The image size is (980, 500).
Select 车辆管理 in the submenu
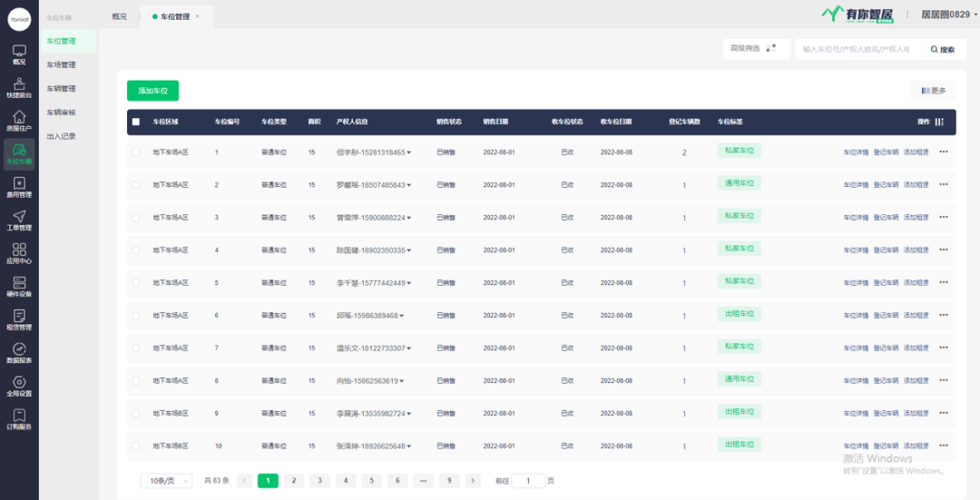point(61,89)
